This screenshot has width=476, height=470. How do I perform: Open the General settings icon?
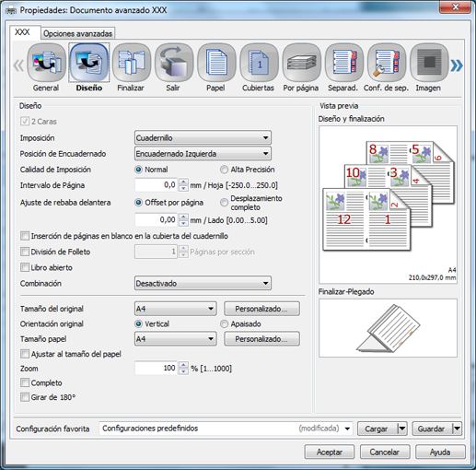[46, 63]
